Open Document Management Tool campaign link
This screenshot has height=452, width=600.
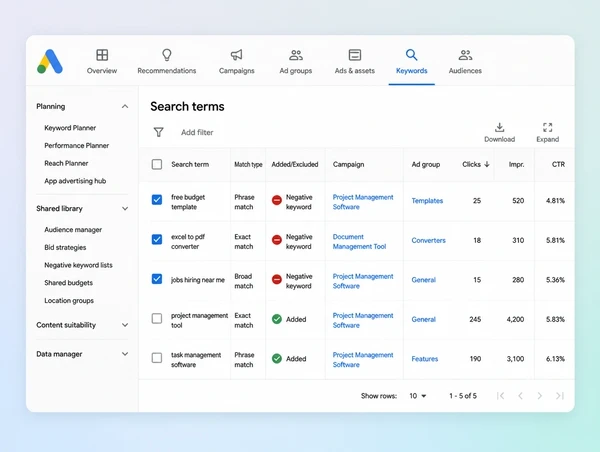(359, 242)
